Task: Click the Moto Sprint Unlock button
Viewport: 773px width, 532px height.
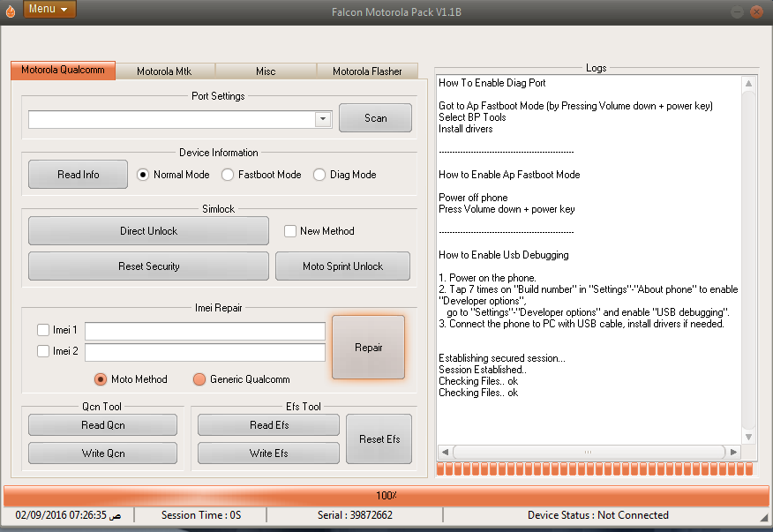Action: click(x=342, y=266)
